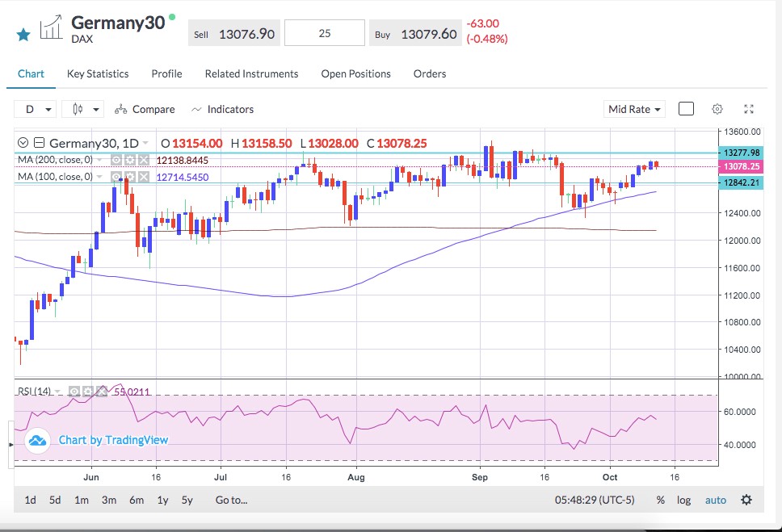Expand the chart type dropdown arrow

tap(96, 110)
